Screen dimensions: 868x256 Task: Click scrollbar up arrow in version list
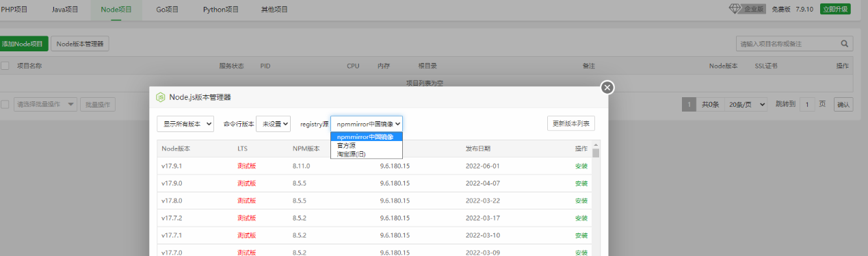(596, 144)
